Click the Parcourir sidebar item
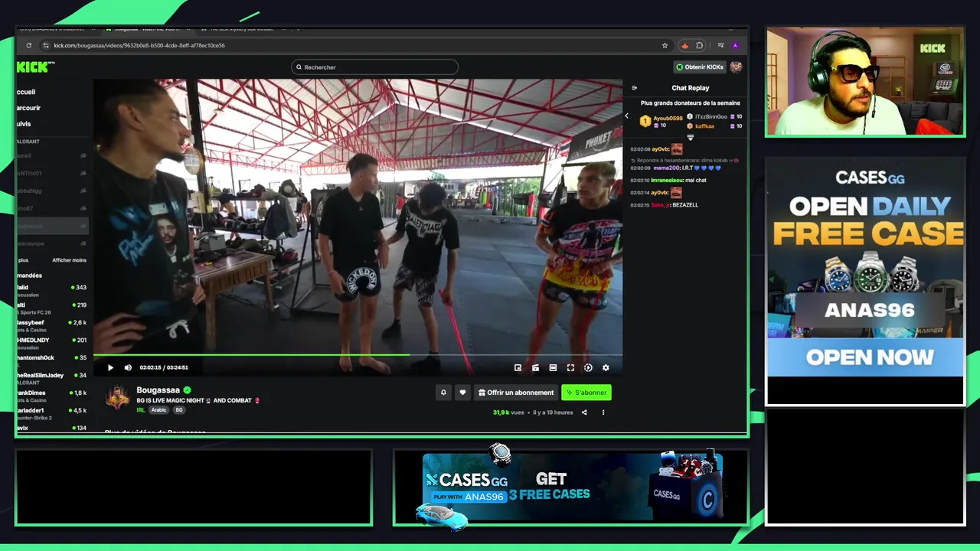 [29, 108]
